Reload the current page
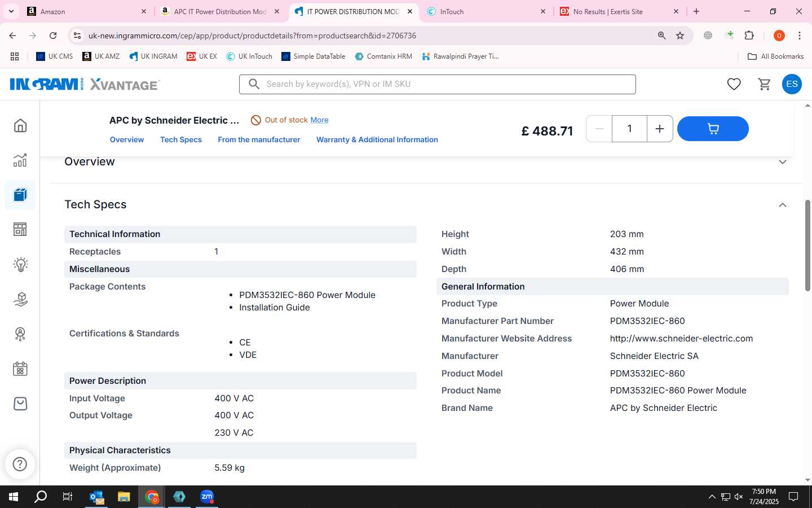This screenshot has width=812, height=508. 53,36
